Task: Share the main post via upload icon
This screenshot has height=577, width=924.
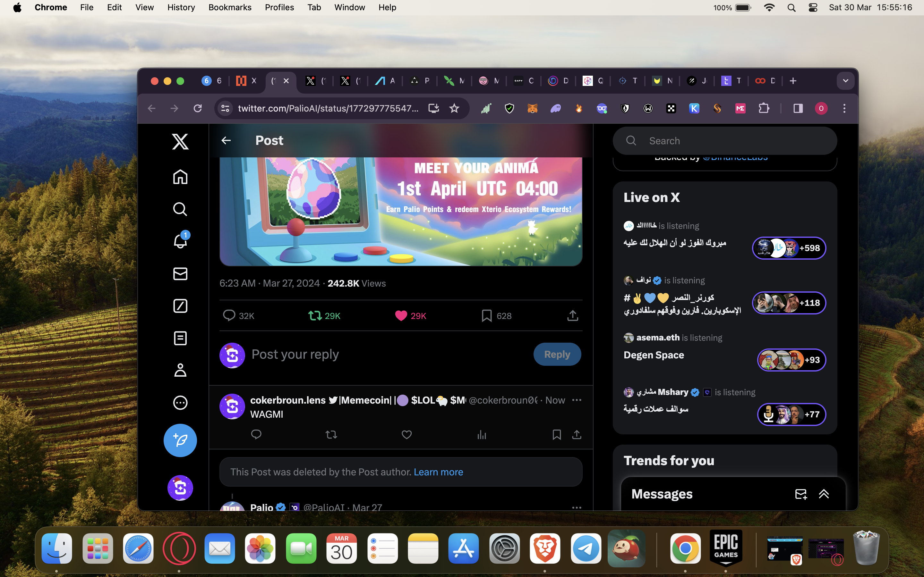Action: coord(572,316)
